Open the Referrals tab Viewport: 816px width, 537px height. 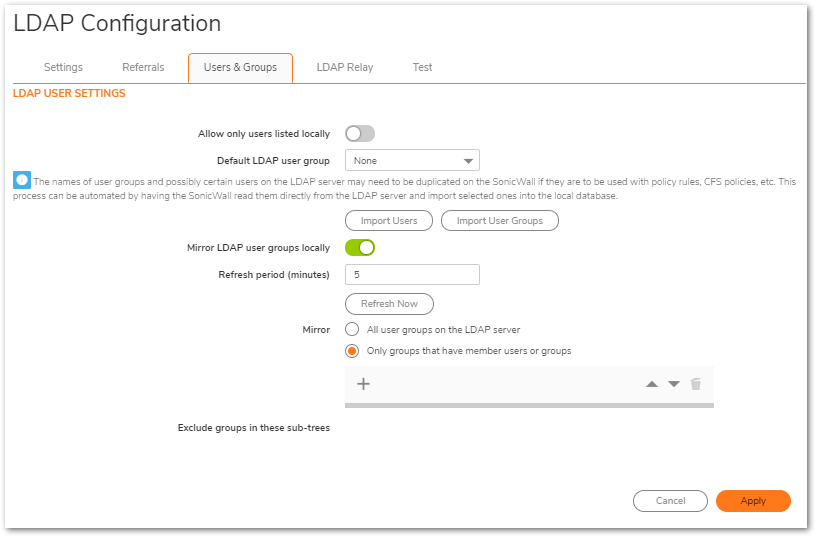[143, 67]
